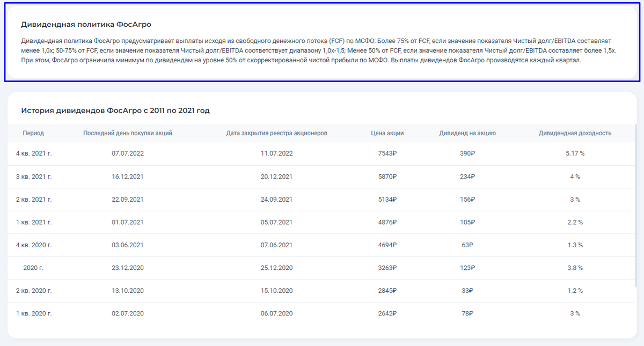Click the dividend value '33₽'

467,291
